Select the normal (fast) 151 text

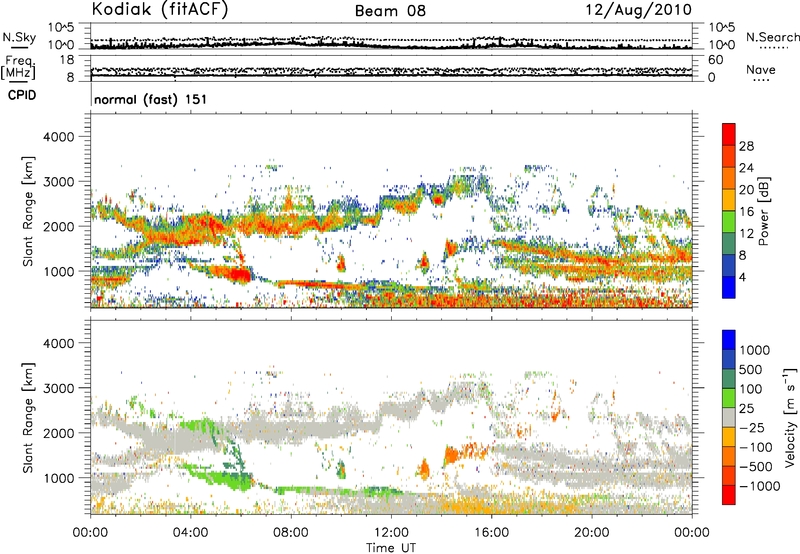click(x=151, y=99)
